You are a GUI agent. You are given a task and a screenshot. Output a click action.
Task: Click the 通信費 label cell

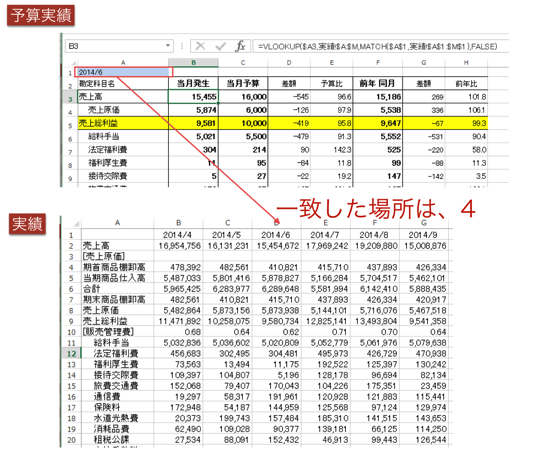coord(117,397)
